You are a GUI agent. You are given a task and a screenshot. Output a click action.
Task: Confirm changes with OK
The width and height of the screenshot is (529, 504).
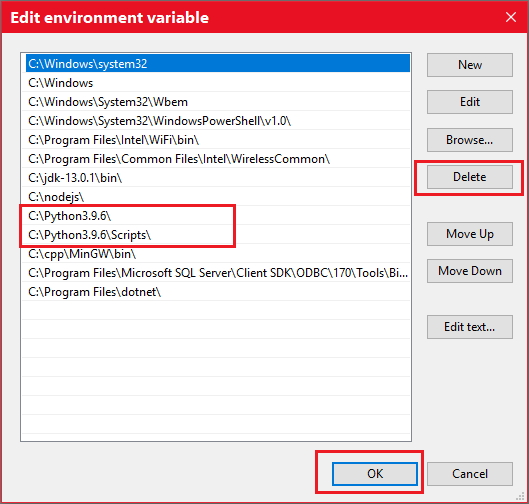point(374,474)
